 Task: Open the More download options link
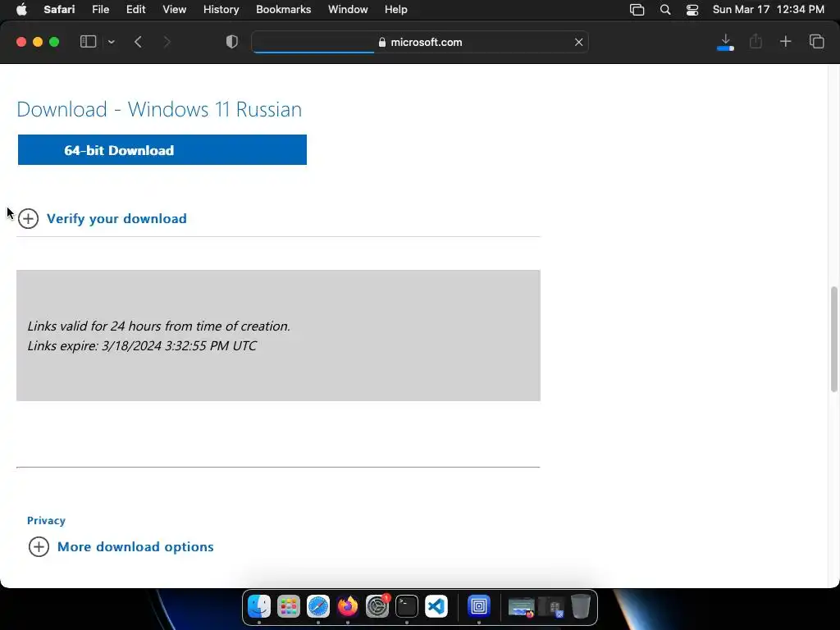pyautogui.click(x=135, y=547)
